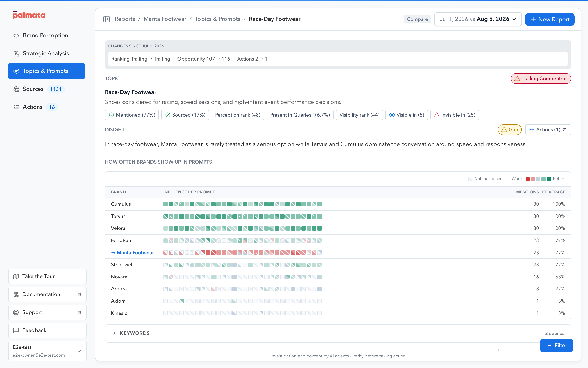The width and height of the screenshot is (588, 368).
Task: Click the Novara brand name
Action: [x=119, y=277]
